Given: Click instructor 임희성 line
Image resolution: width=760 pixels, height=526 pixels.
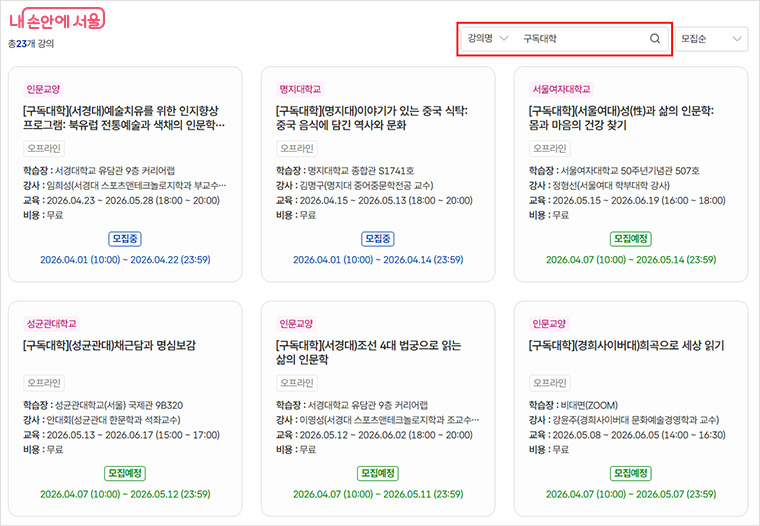Looking at the screenshot, I should click(x=125, y=185).
